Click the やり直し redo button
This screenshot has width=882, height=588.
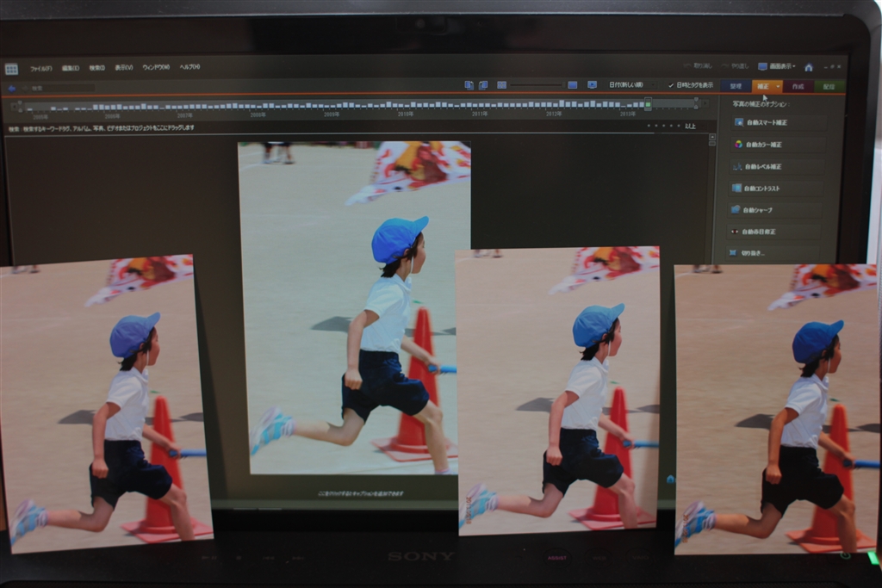(x=736, y=66)
